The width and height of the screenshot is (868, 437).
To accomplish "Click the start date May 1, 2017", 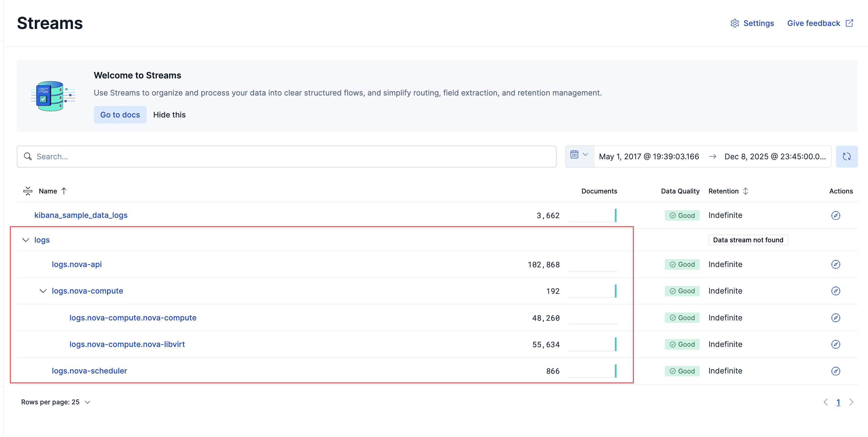I will [649, 157].
